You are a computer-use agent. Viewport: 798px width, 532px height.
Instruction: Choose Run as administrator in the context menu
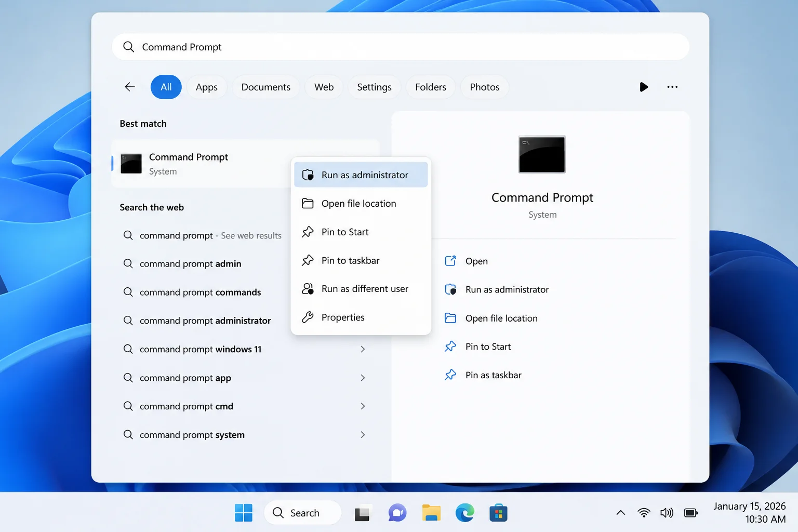pyautogui.click(x=361, y=175)
